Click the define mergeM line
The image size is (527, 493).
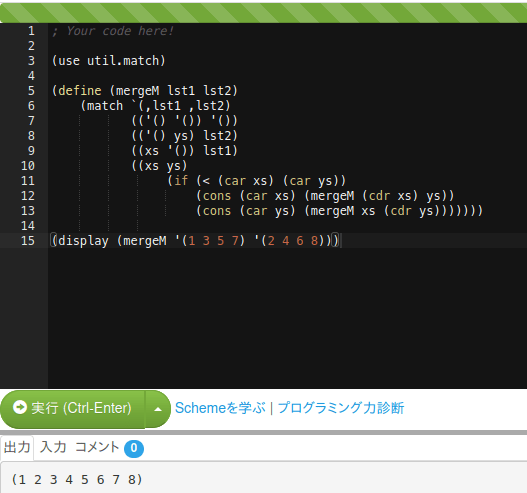[145, 91]
